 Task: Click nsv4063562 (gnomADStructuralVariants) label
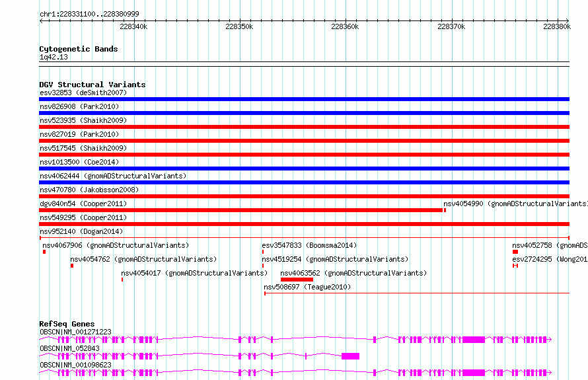(x=353, y=273)
